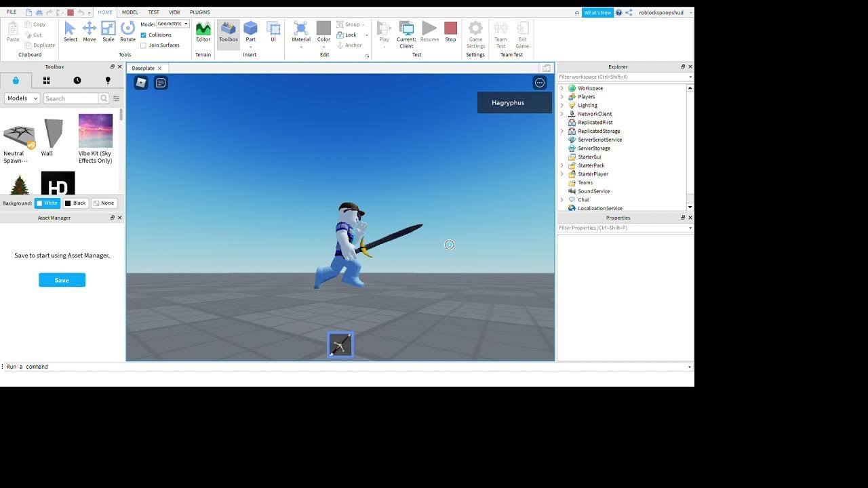Viewport: 868px width, 488px height.
Task: Open Toolbox Marketplace tab icon
Action: (16, 81)
